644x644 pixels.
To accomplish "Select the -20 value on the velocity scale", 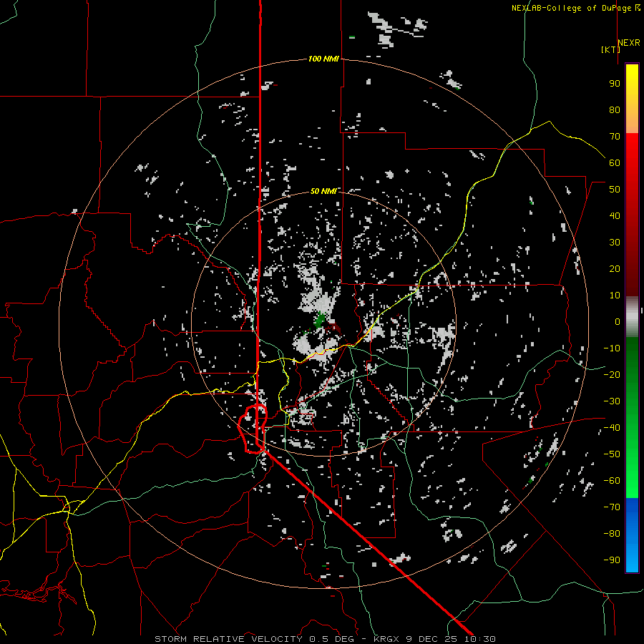I will [x=612, y=375].
